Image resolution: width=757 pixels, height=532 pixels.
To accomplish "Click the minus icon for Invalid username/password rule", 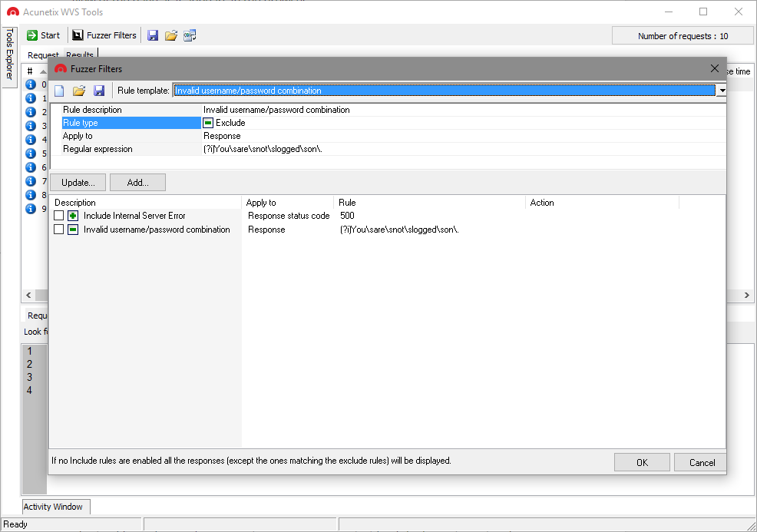I will point(73,230).
